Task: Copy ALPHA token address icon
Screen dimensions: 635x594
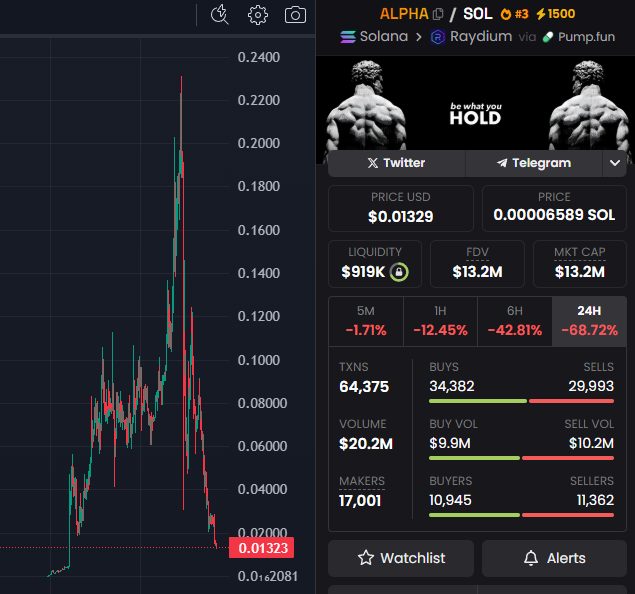Action: point(438,14)
